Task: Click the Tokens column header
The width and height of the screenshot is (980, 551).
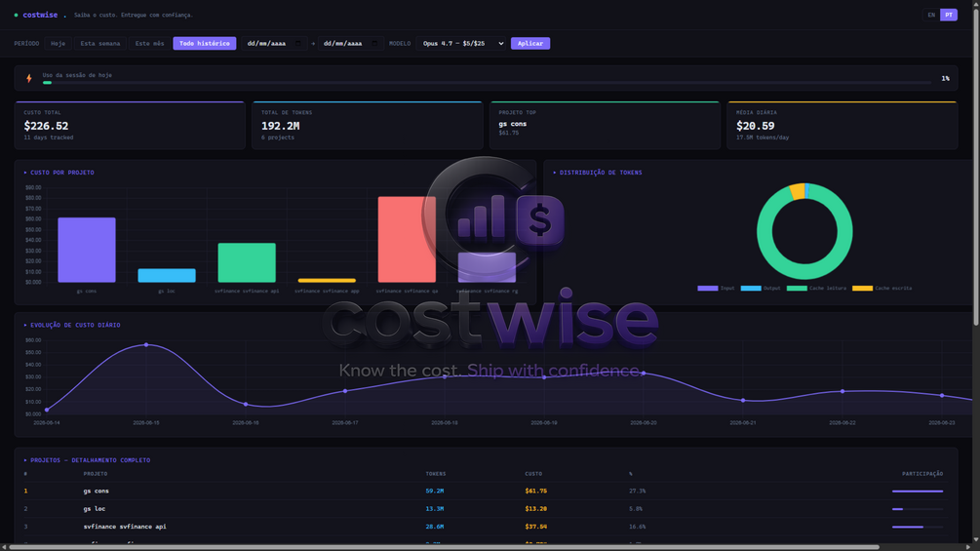Action: [x=436, y=474]
